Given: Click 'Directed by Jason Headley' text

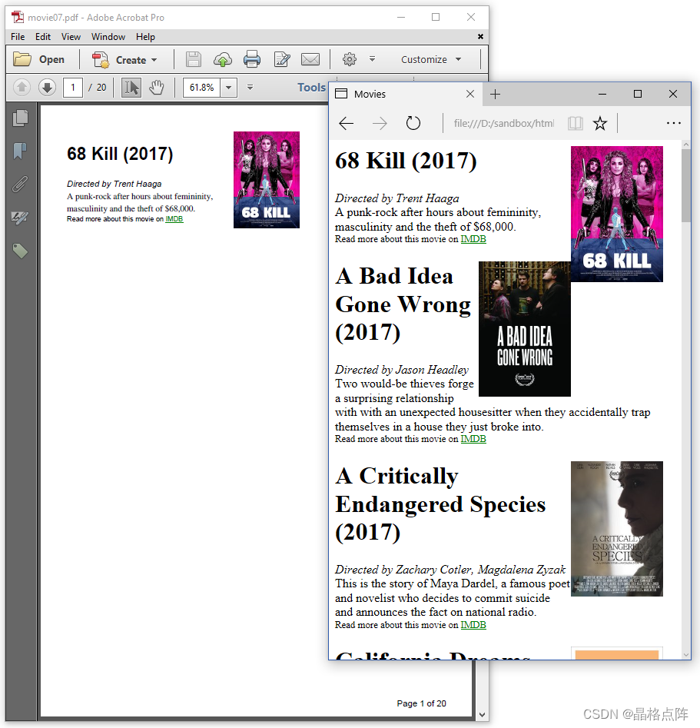Looking at the screenshot, I should point(402,370).
